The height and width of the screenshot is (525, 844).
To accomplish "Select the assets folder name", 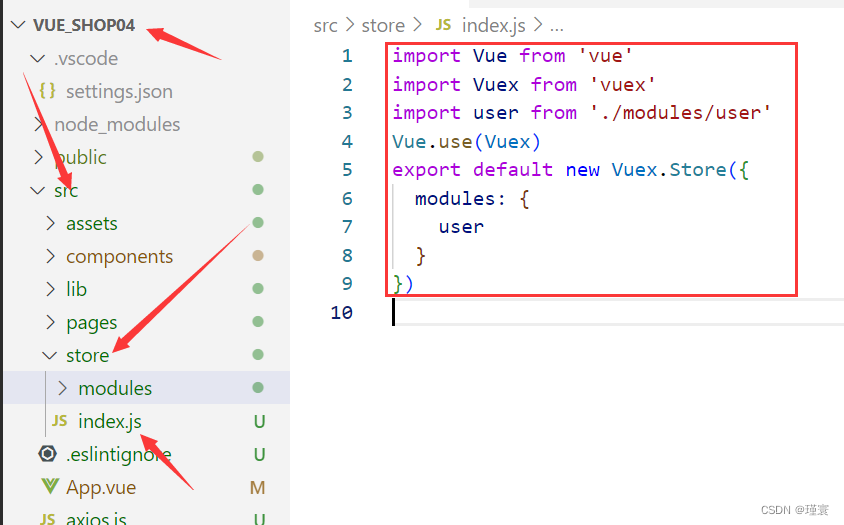I will [x=92, y=223].
